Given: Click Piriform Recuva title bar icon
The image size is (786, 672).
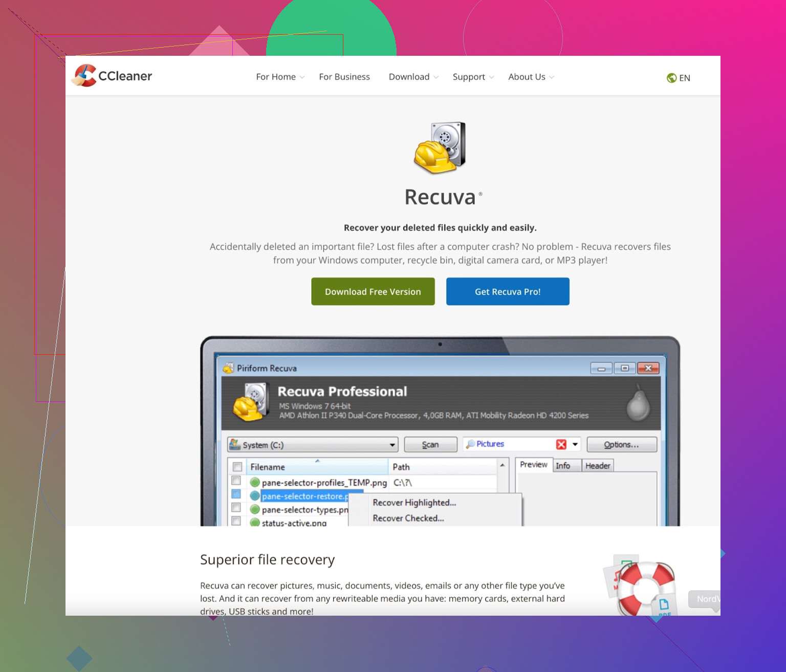Looking at the screenshot, I should click(x=228, y=368).
